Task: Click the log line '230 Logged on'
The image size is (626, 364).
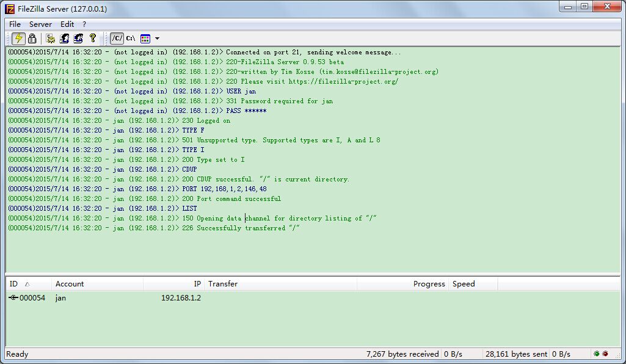Action: (x=119, y=120)
